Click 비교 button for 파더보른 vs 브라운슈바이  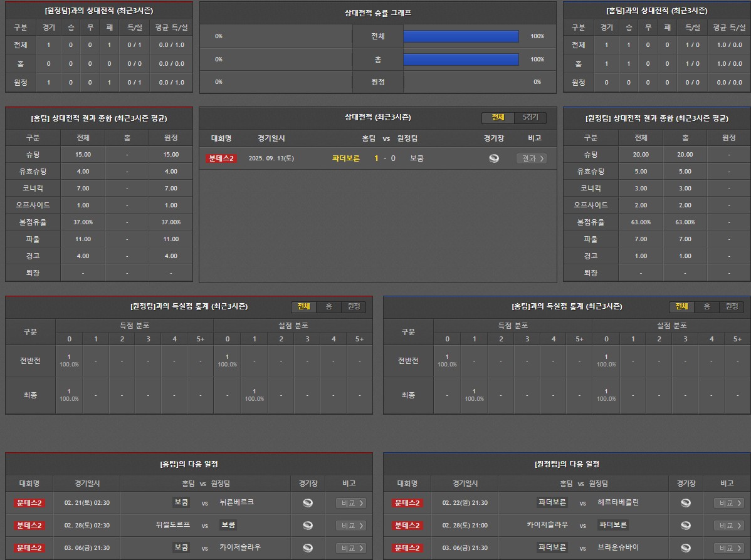tap(729, 548)
